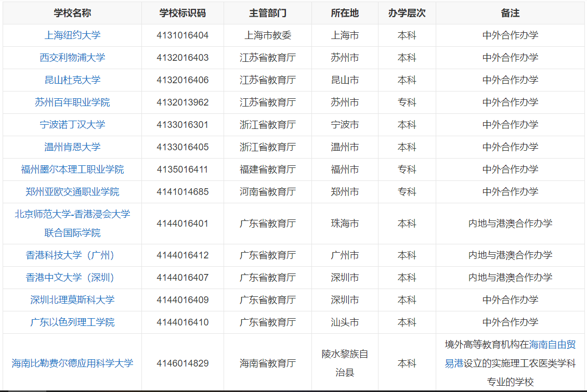Select the code 4146014829
Image resolution: width=587 pixels, height=392 pixels.
coord(182,363)
